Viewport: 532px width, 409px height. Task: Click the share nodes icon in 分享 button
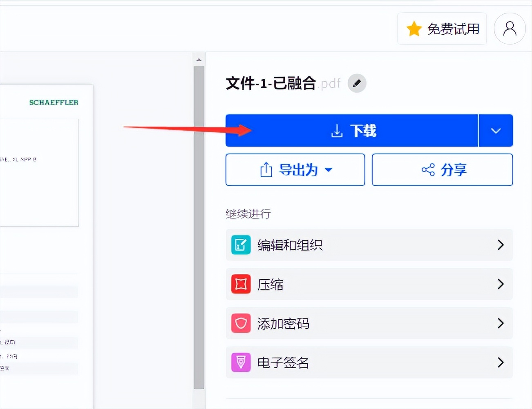pos(428,170)
